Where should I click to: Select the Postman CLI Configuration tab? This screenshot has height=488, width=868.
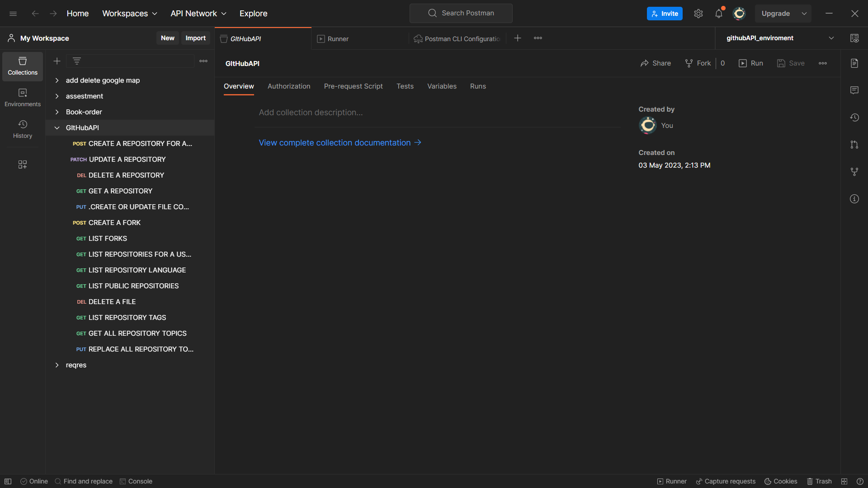click(x=457, y=39)
